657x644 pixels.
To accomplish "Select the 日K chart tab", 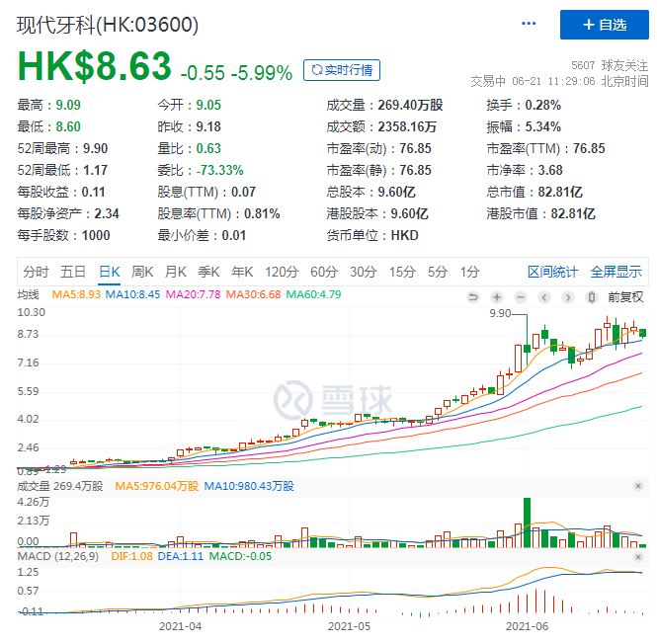I will [110, 272].
